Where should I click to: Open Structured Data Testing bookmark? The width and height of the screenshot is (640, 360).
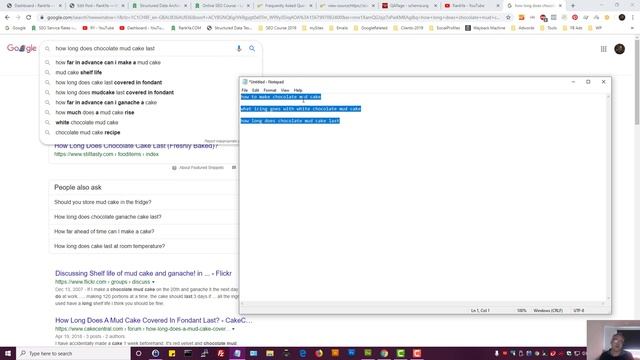point(229,28)
